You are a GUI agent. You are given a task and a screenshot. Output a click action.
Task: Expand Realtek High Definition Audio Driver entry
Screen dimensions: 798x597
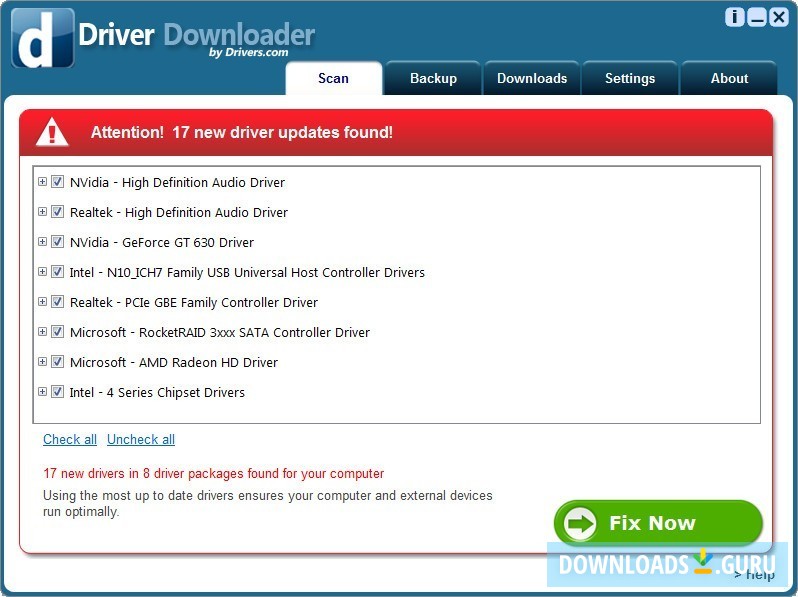[42, 212]
